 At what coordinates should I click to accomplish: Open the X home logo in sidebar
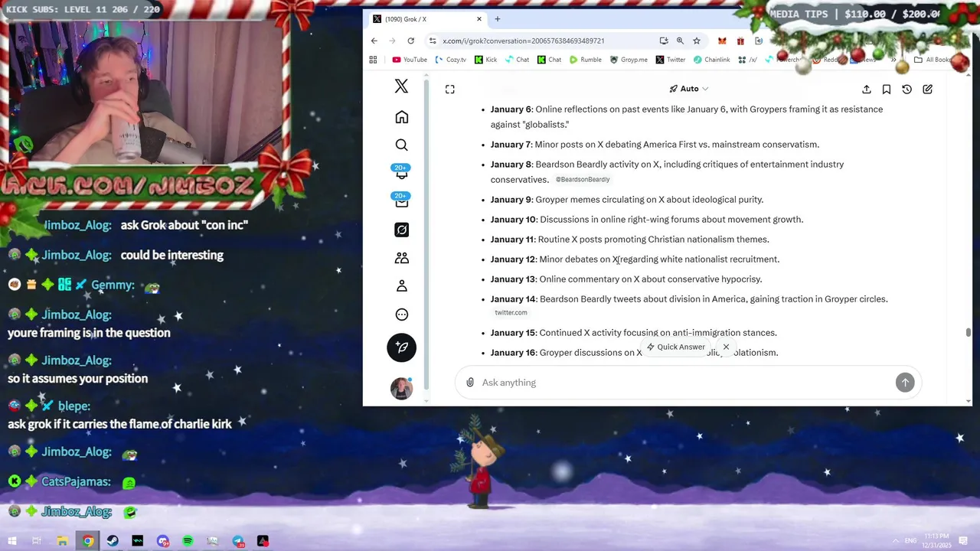click(x=401, y=86)
